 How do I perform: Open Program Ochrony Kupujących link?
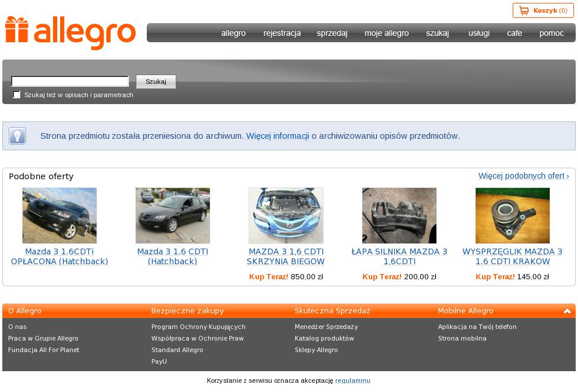coord(198,327)
